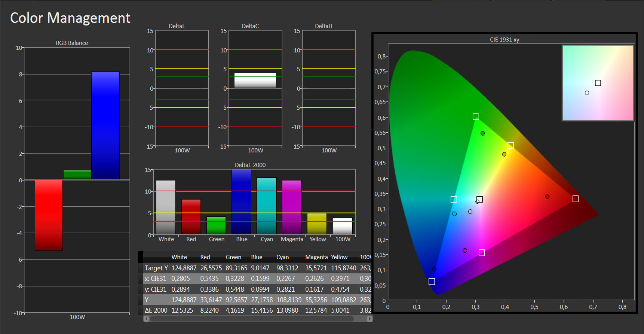Click the red bar in RGB Balance chart
This screenshot has width=644, height=334.
tap(49, 215)
